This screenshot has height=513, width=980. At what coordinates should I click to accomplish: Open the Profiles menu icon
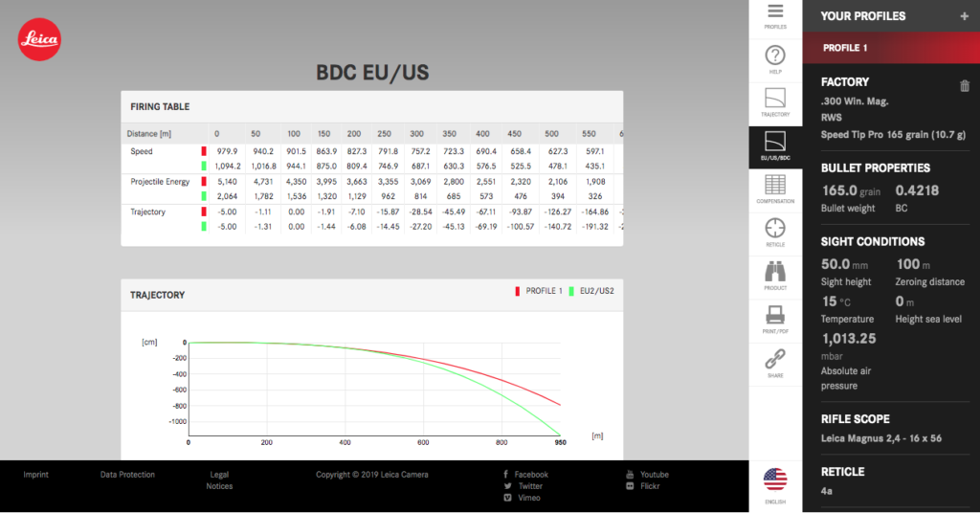(x=775, y=11)
